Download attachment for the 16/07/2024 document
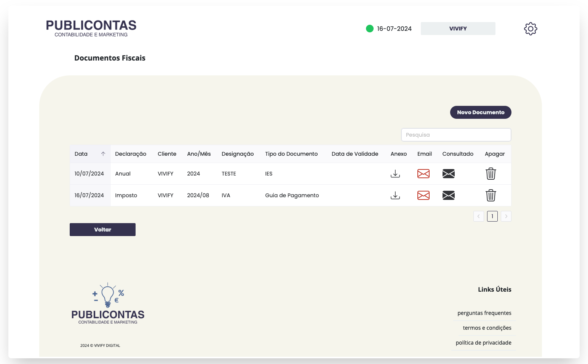The image size is (588, 364). (395, 195)
